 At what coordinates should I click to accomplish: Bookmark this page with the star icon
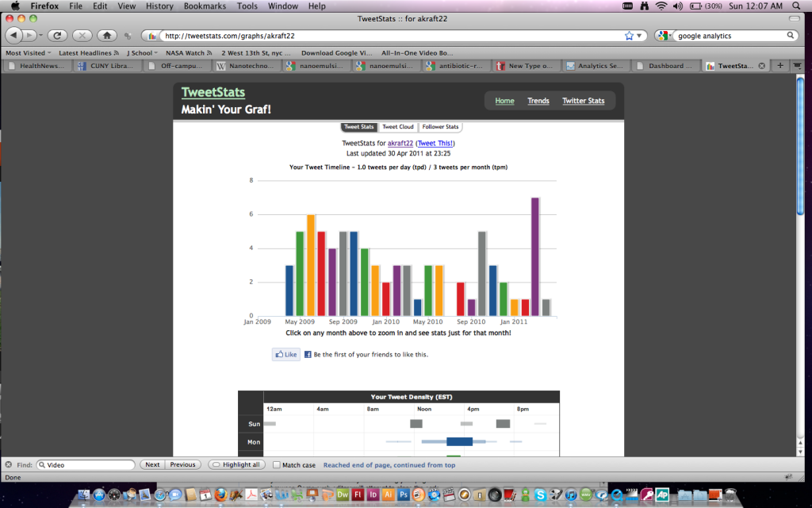point(629,36)
